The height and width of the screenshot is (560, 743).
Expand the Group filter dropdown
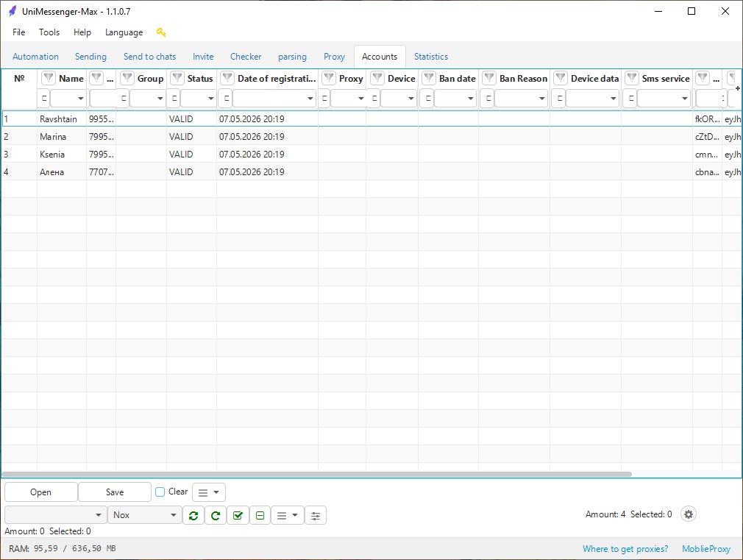(160, 98)
